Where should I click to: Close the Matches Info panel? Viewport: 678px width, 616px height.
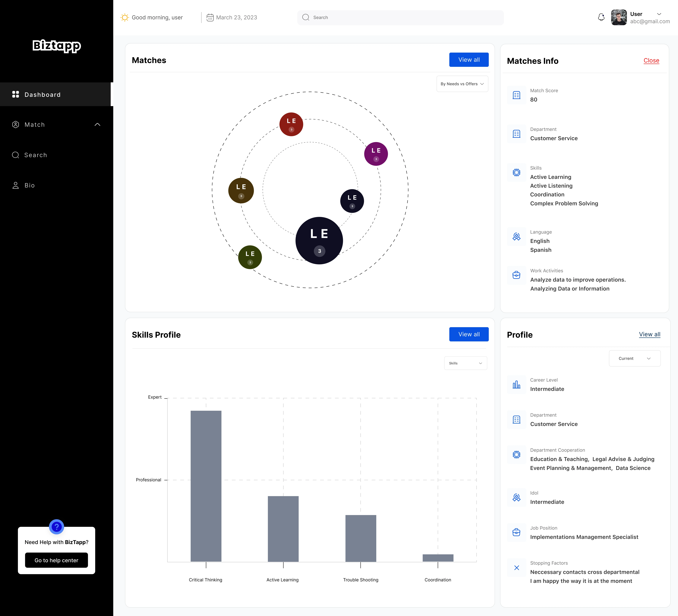[x=651, y=61]
